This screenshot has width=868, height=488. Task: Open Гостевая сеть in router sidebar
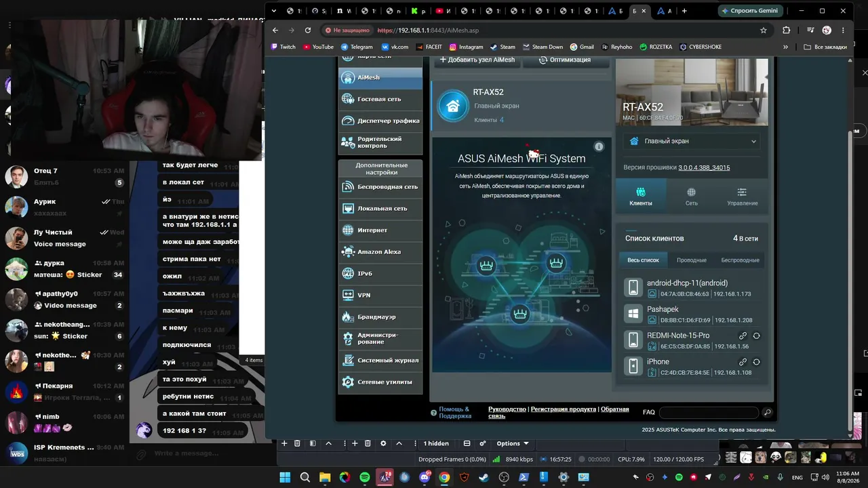coord(380,99)
